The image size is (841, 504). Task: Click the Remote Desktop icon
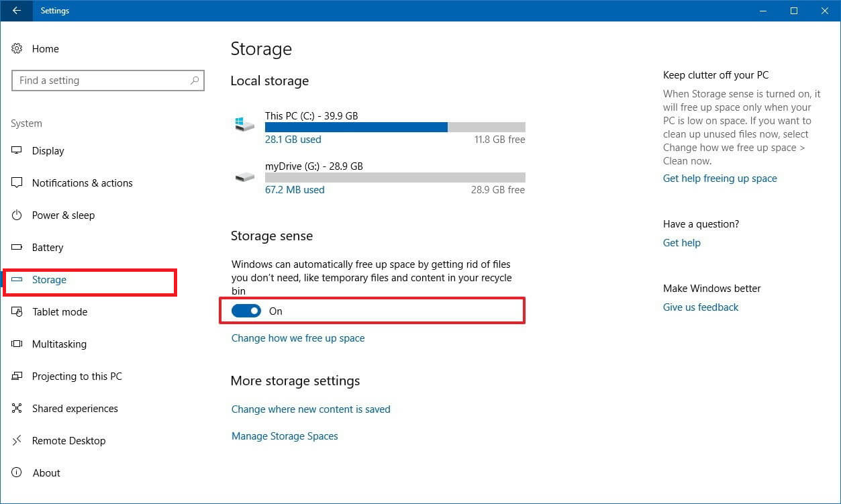click(x=17, y=441)
